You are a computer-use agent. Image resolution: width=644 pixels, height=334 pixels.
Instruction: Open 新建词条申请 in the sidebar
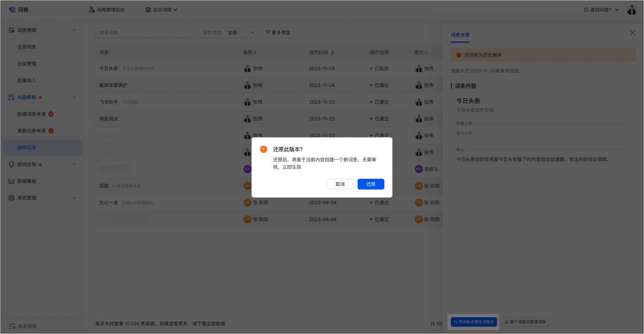[32, 114]
